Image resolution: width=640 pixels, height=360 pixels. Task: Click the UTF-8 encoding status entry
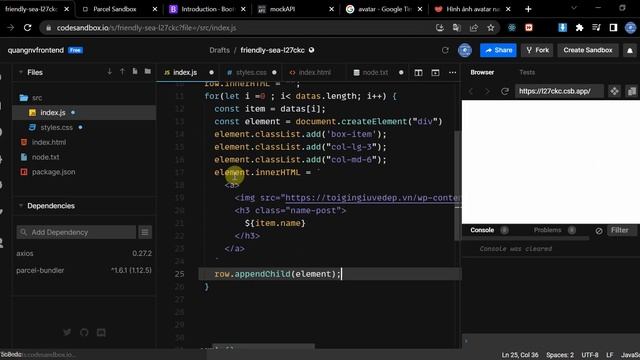click(590, 355)
